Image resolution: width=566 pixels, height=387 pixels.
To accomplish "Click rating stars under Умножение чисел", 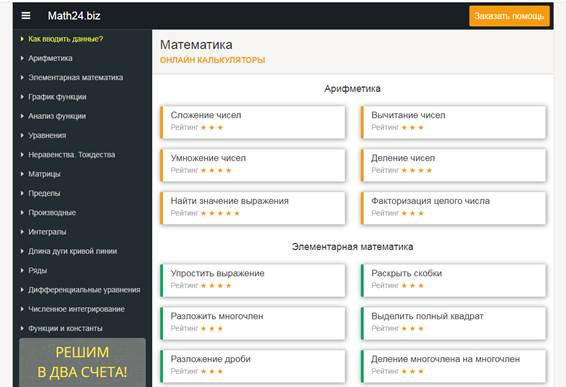I will point(216,170).
